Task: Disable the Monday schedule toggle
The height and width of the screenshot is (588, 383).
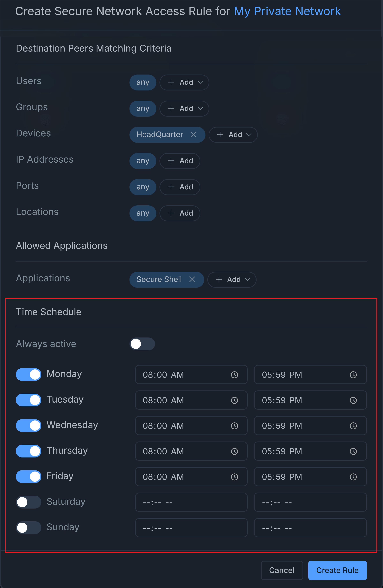Action: (28, 375)
